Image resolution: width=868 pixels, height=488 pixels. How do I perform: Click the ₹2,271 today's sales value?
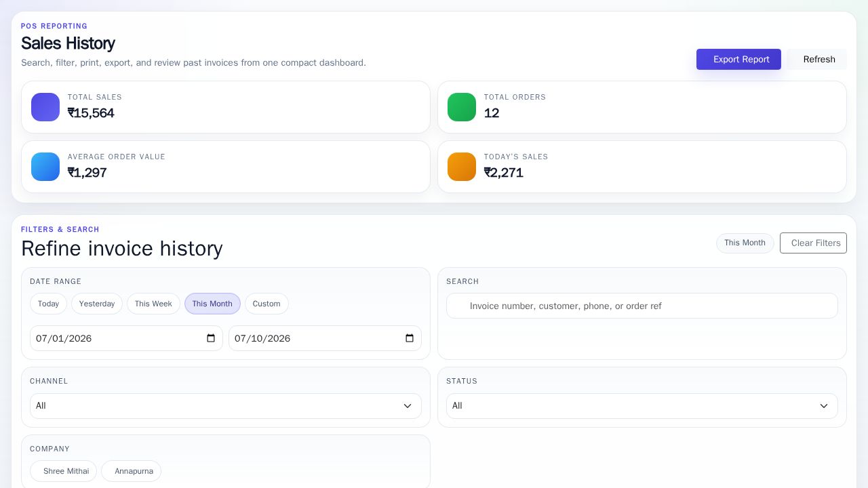(x=504, y=173)
